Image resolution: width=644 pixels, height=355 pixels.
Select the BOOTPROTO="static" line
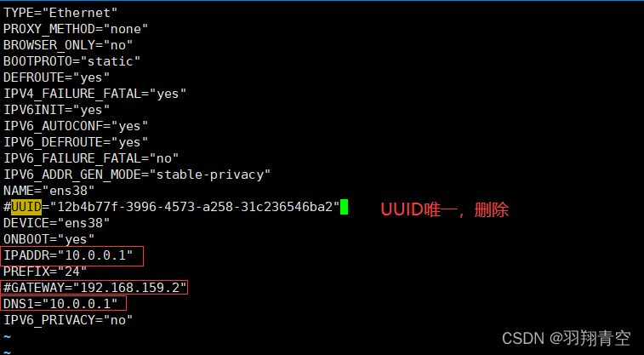click(x=71, y=60)
